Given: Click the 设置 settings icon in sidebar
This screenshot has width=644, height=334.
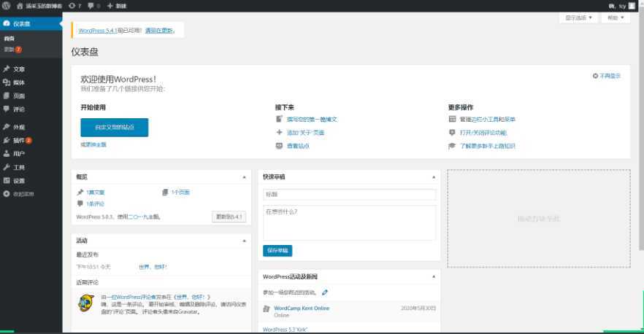Looking at the screenshot, I should click(x=6, y=181).
